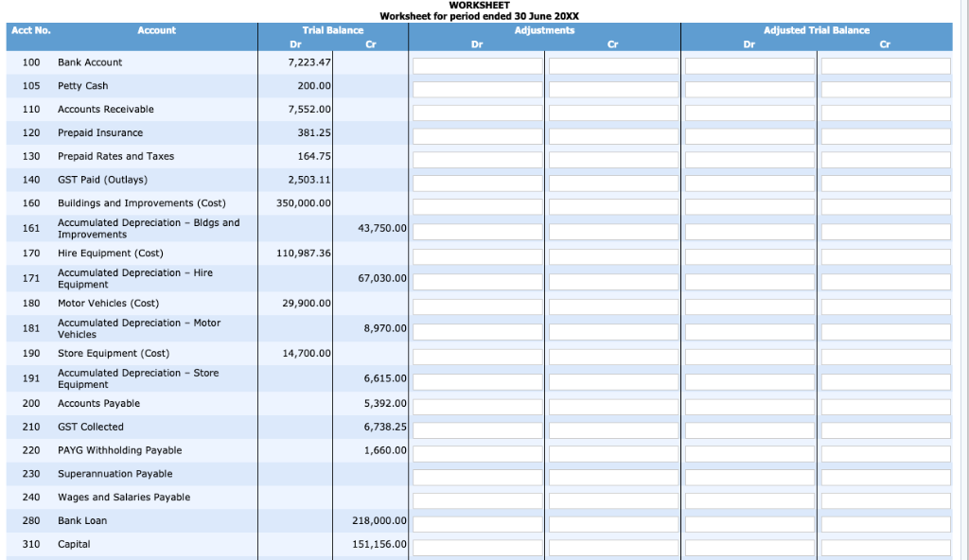The width and height of the screenshot is (969, 560).
Task: Click the Adjustments Dr field for Hire Equipment (Cost)
Action: coord(477,255)
